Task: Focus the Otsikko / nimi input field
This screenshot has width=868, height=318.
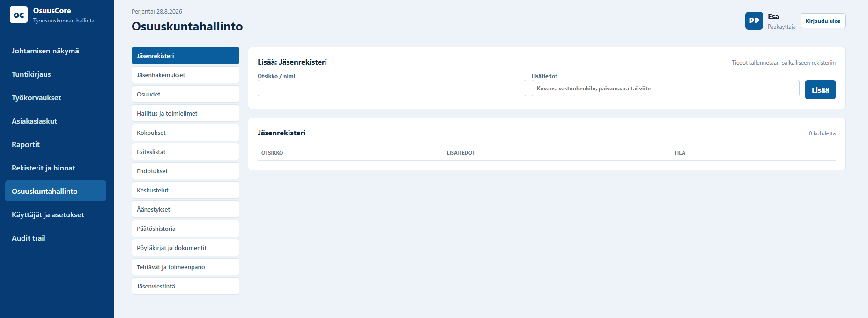Action: (392, 88)
